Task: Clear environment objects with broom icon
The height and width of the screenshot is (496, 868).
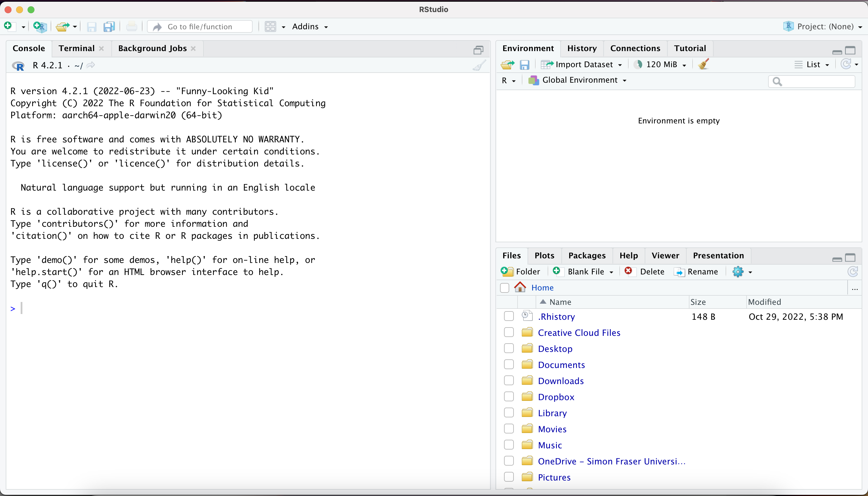Action: (x=704, y=64)
